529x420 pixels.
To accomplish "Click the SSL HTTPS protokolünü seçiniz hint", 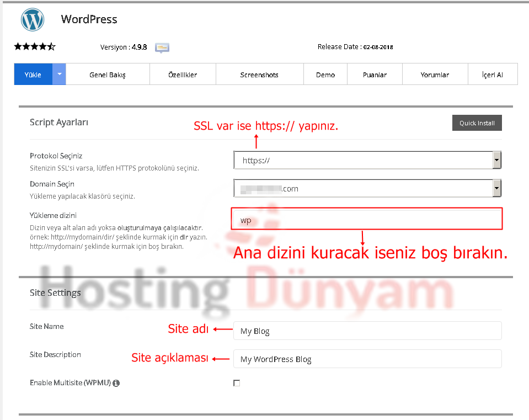I will pos(114,168).
